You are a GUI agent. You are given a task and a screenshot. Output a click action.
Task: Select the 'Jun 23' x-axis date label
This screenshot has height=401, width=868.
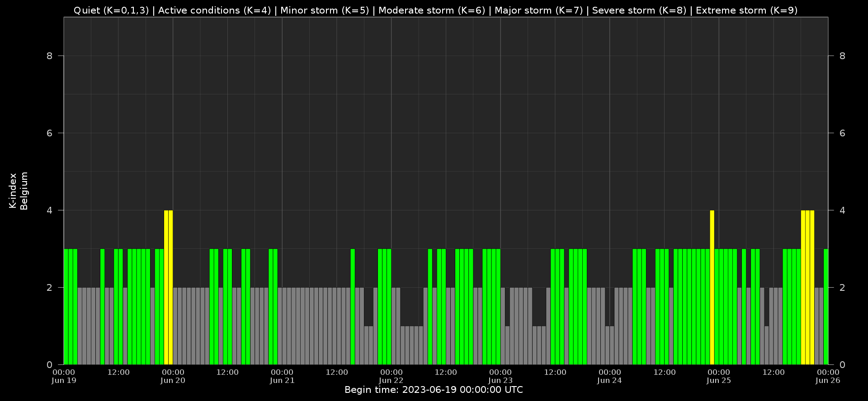[500, 381]
